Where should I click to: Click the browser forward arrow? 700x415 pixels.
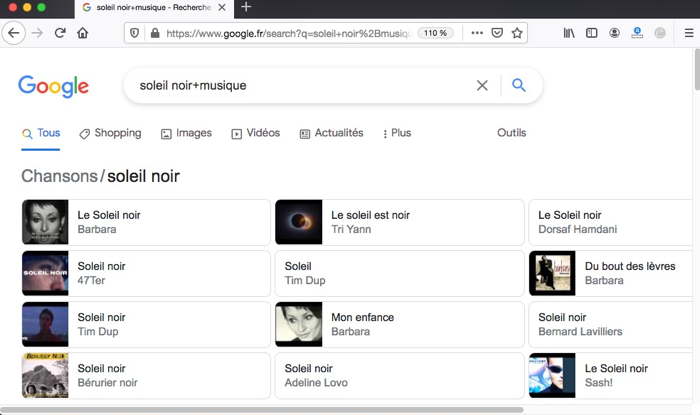38,33
